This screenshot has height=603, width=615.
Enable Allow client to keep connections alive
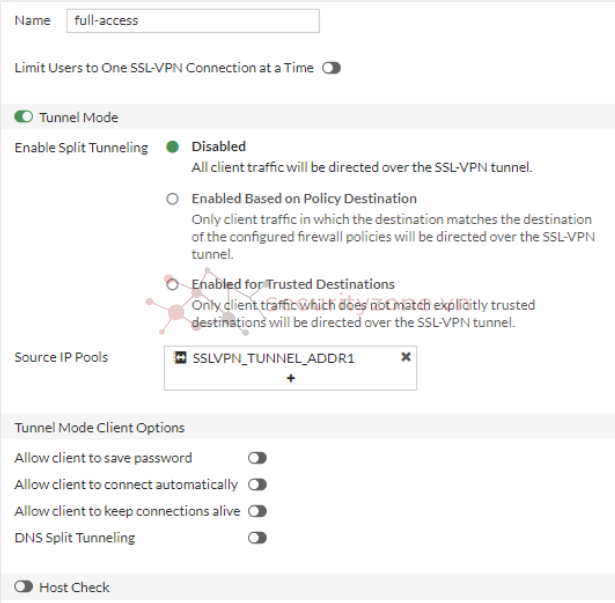tap(257, 511)
